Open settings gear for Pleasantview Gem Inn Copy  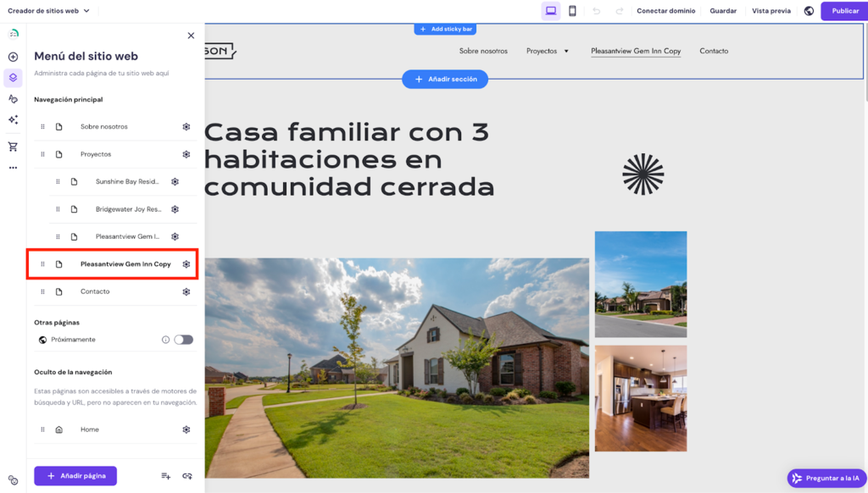click(x=186, y=263)
